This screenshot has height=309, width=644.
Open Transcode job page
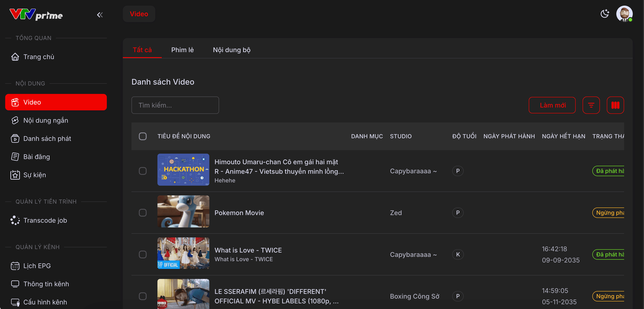point(45,220)
